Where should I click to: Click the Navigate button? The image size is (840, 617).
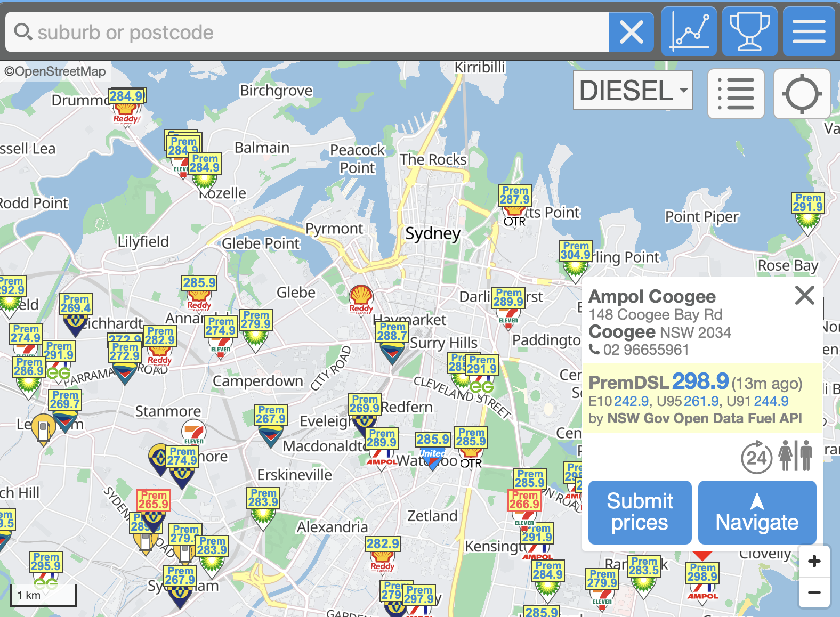point(757,512)
